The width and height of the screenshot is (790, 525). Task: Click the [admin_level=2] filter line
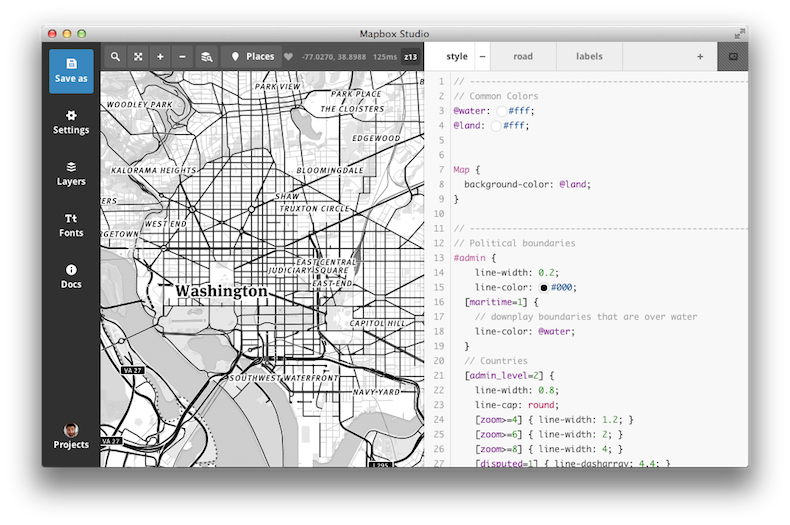pos(509,376)
